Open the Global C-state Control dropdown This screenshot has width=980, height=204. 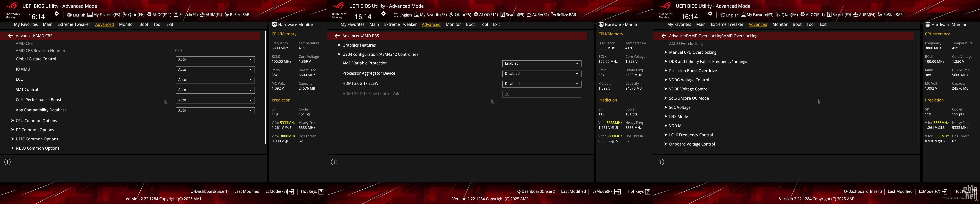[215, 60]
